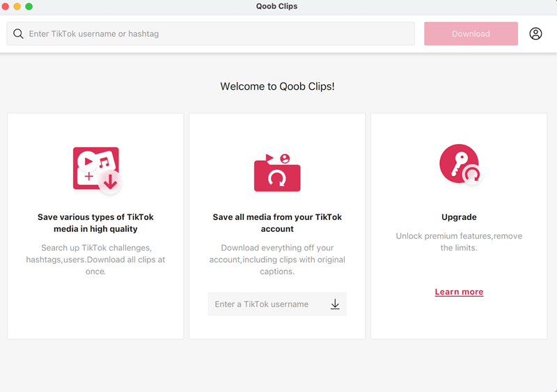The height and width of the screenshot is (392, 557).
Task: Select 'Download everything off your account' description
Action: tap(277, 260)
